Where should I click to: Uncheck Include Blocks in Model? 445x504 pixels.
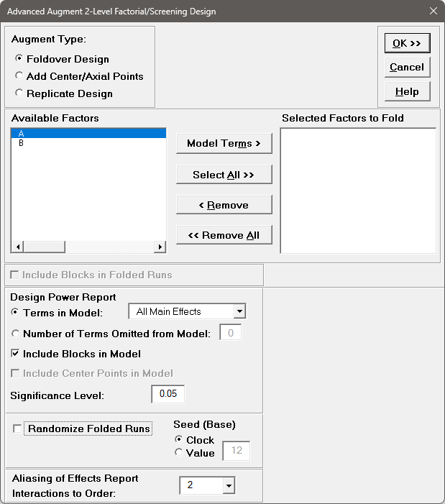click(x=15, y=354)
